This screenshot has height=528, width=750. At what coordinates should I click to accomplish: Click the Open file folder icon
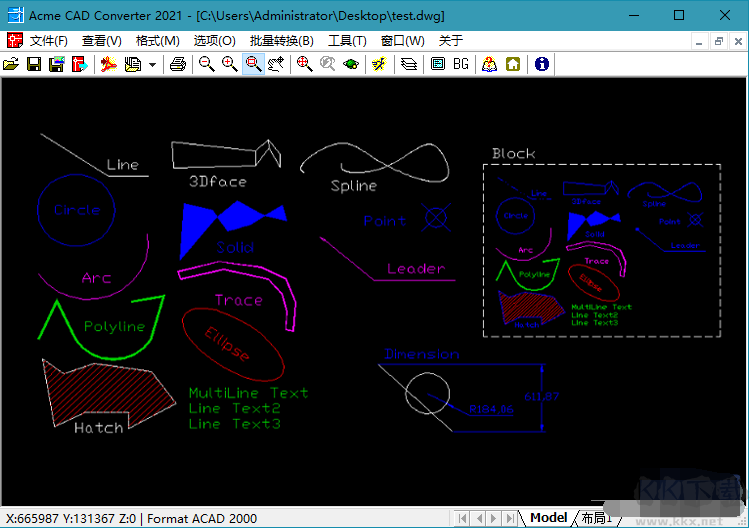coord(11,64)
